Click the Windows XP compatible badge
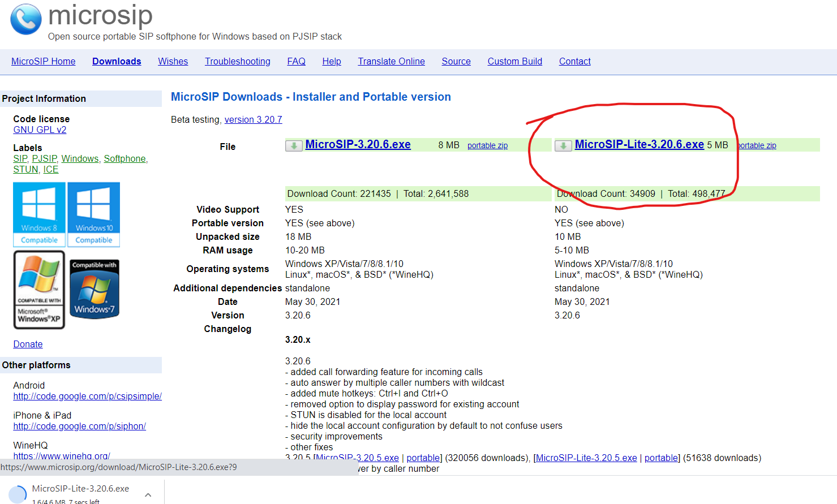The image size is (837, 504). (39, 290)
